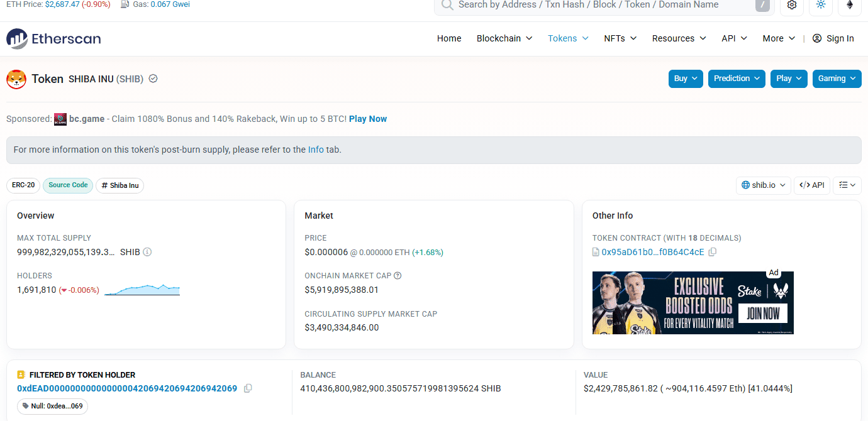Click holders count 1,691,810

click(x=36, y=290)
